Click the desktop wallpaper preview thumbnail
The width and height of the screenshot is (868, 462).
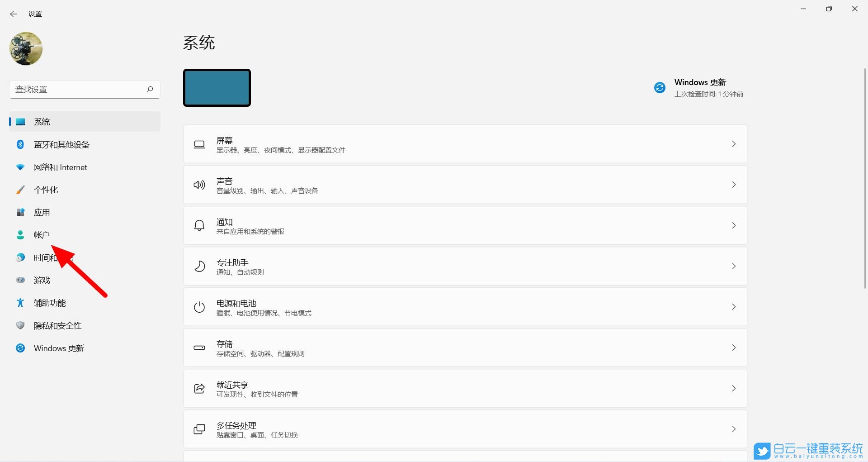coord(217,88)
